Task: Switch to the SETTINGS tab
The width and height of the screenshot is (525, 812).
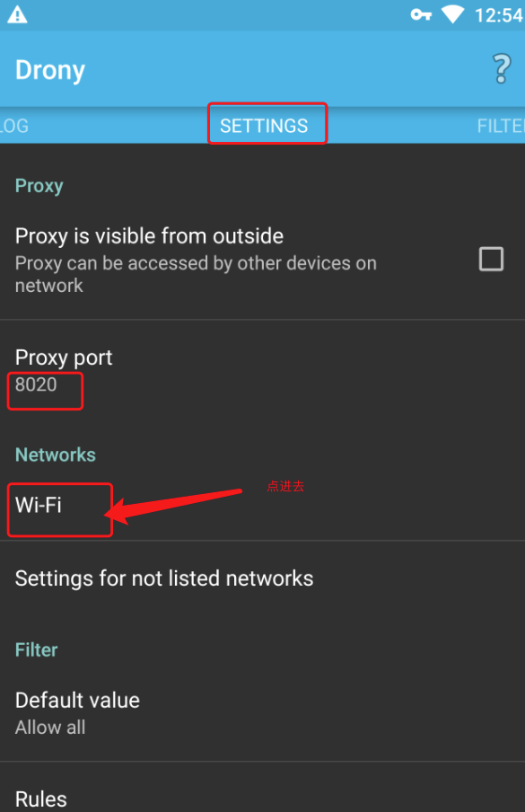Action: (x=267, y=124)
